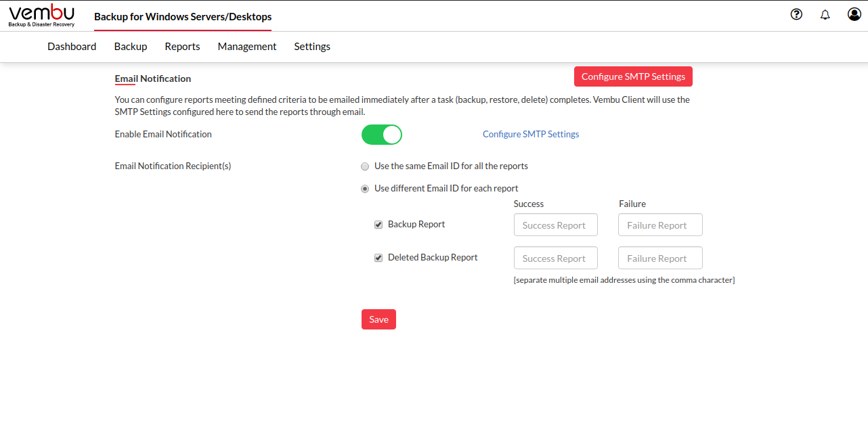Click the 'Email Notification Recipient(s)' label
868x433 pixels.
[x=173, y=166]
